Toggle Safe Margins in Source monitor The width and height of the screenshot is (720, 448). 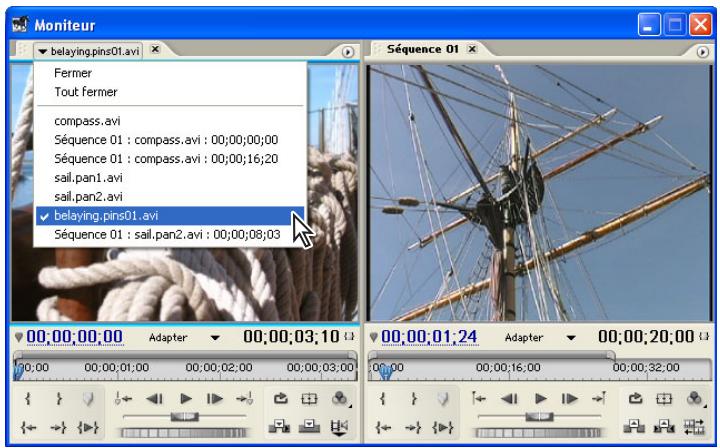click(309, 398)
